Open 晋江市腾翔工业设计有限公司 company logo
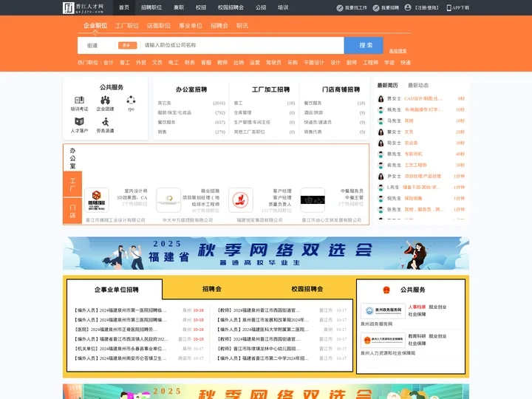532x399 pixels. (x=97, y=200)
